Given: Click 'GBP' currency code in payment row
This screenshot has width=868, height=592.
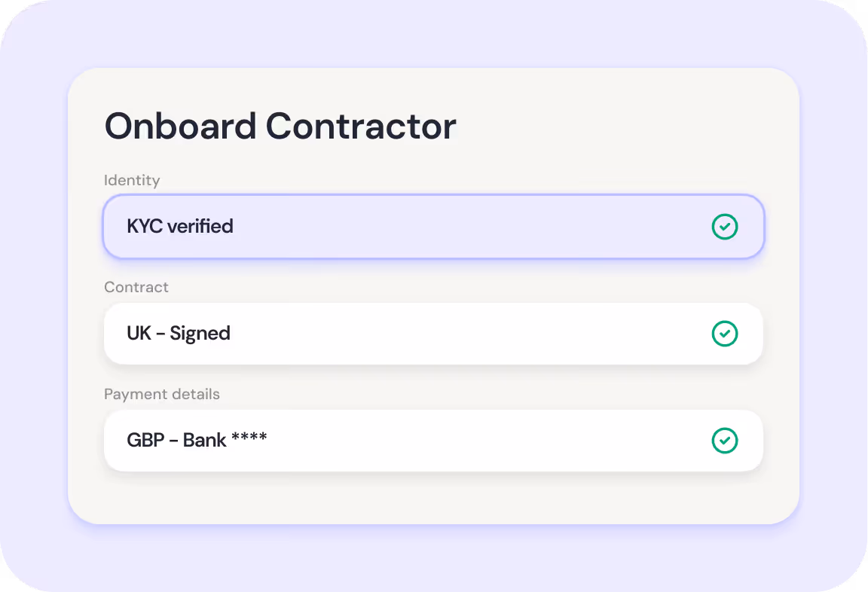Looking at the screenshot, I should click(x=145, y=441).
